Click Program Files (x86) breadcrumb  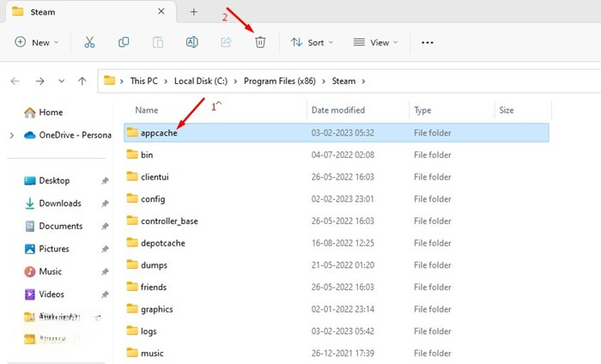(280, 81)
